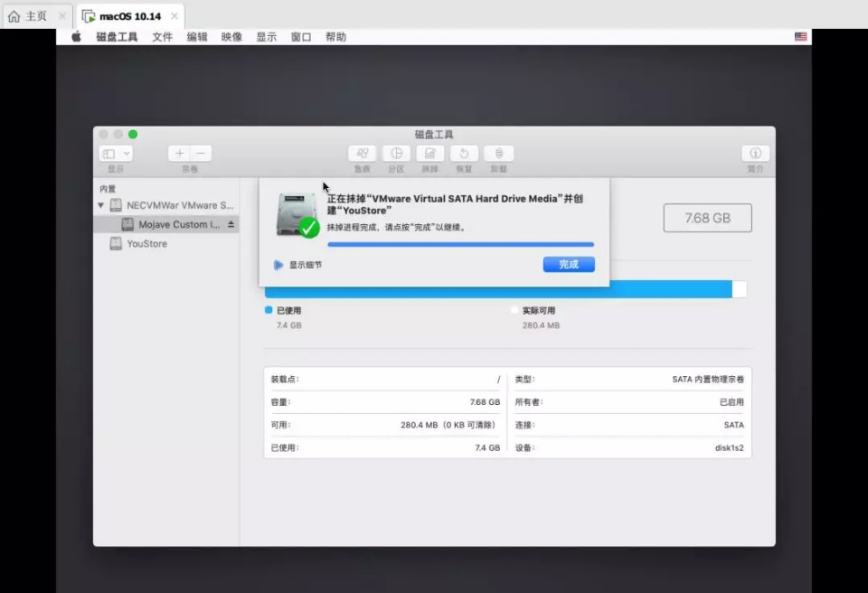Click the Partition (分区) toolbar icon
The width and height of the screenshot is (868, 593).
click(396, 153)
